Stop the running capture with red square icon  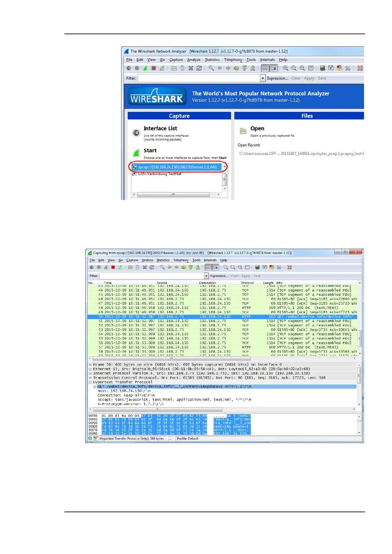113,267
